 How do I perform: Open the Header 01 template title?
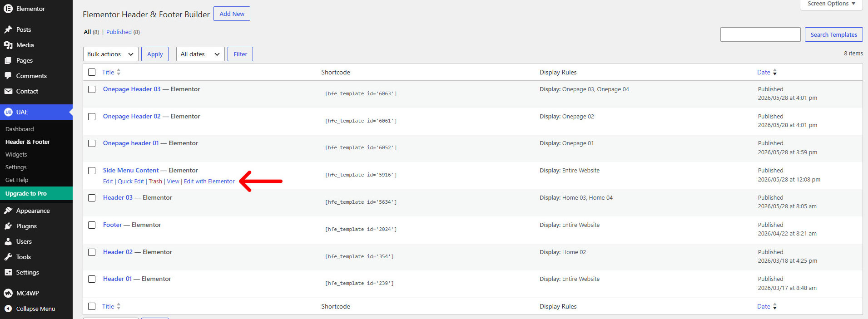pos(117,279)
